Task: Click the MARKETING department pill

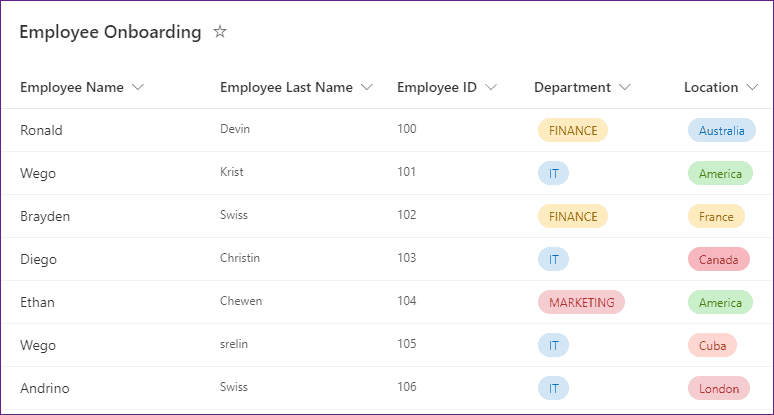Action: [x=580, y=302]
